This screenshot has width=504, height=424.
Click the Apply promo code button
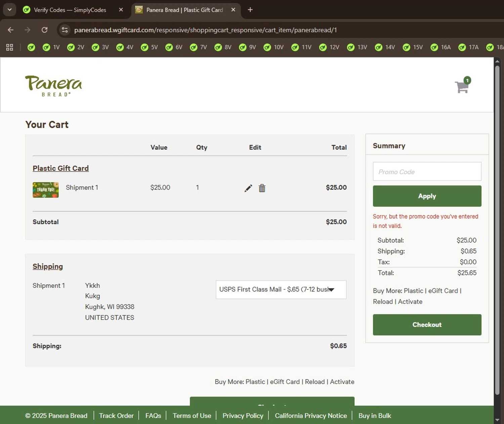427,196
